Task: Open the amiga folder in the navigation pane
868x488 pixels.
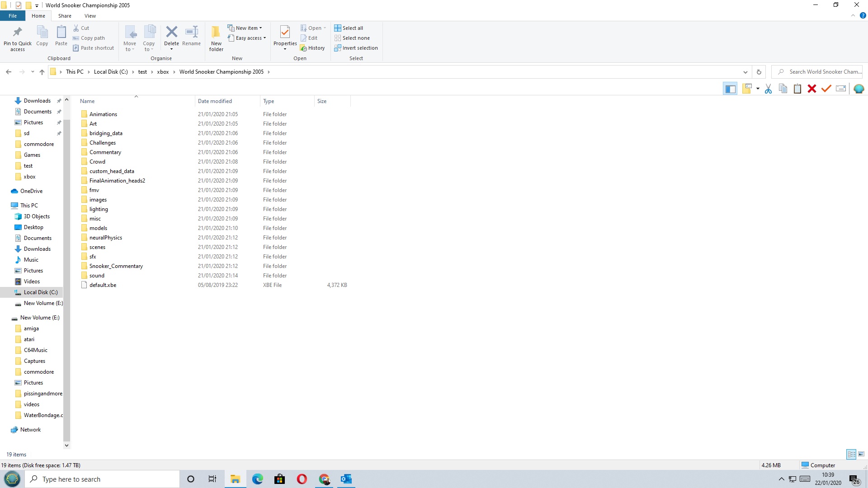Action: tap(31, 328)
